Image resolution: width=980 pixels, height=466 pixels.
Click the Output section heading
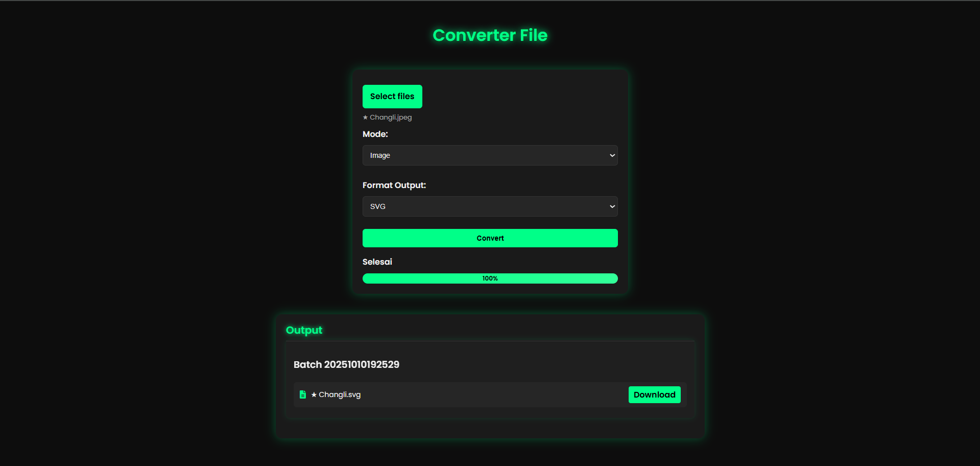pyautogui.click(x=304, y=330)
